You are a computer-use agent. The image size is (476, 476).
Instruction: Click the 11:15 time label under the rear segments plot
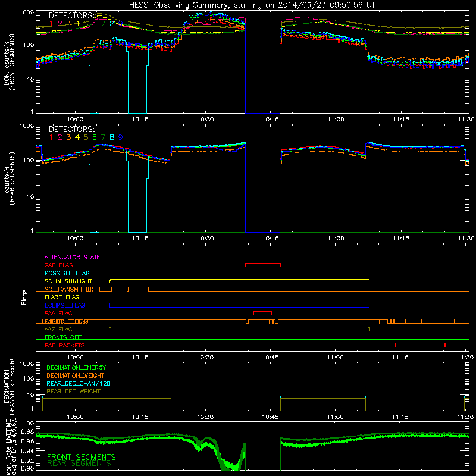pos(401,239)
